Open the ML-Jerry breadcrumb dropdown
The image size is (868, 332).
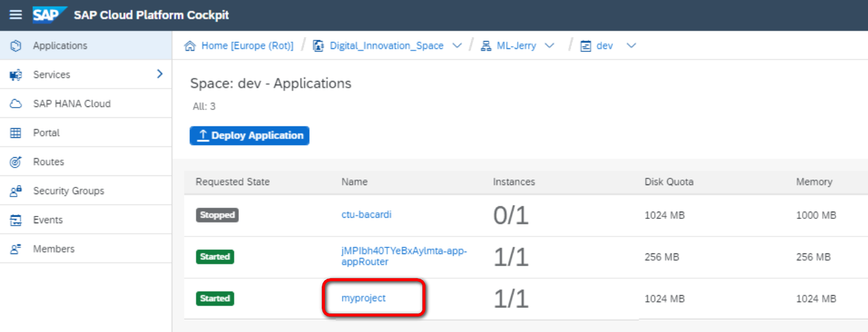click(549, 46)
